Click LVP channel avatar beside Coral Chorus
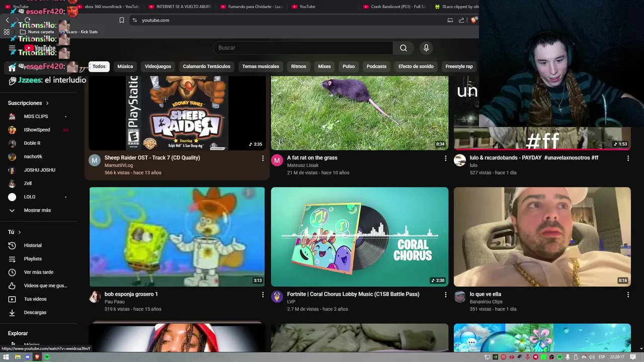Viewport: 644px width, 362px height. tap(277, 297)
